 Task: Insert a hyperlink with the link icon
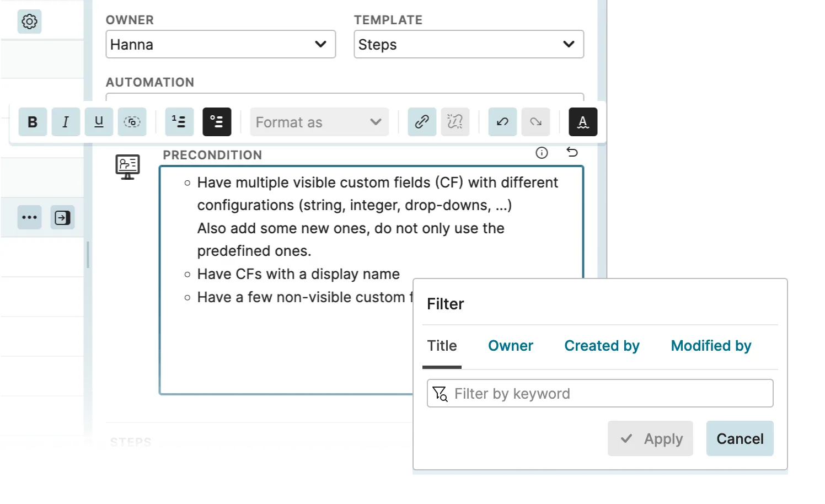point(422,122)
